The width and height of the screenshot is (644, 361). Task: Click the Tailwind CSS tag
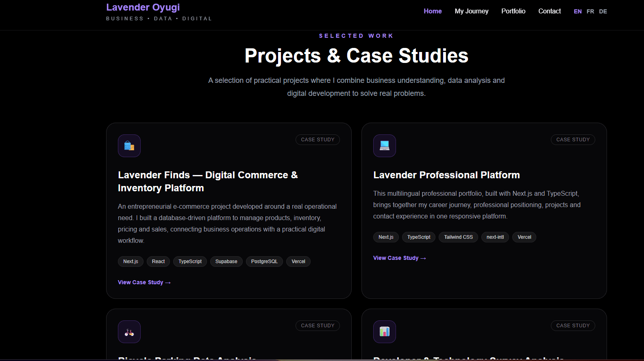coord(458,237)
